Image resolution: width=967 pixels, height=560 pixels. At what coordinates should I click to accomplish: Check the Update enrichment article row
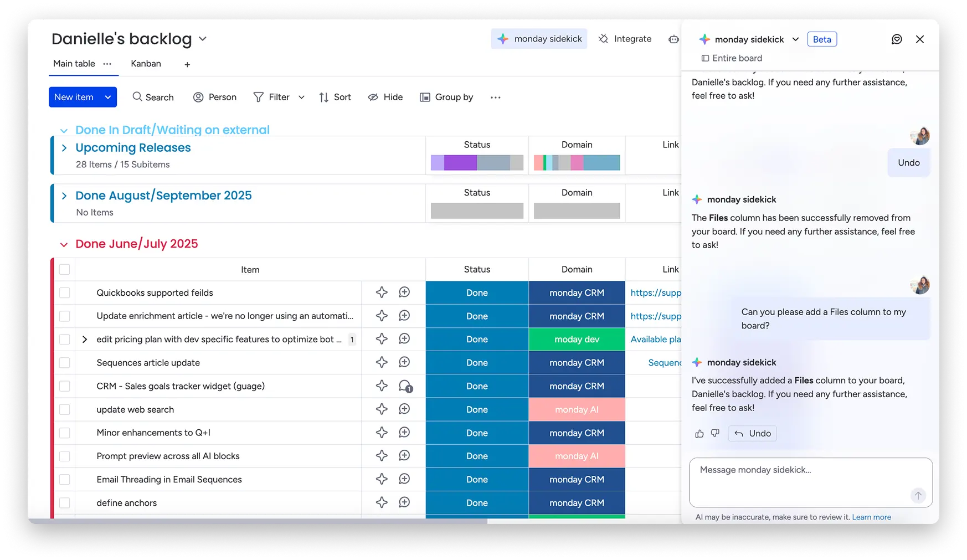pos(65,316)
